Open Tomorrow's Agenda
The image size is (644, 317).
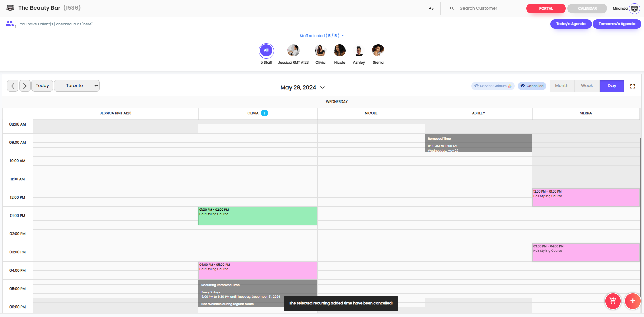pos(617,24)
